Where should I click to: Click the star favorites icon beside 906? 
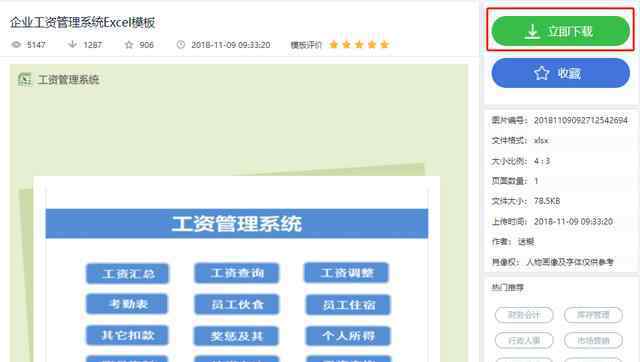pyautogui.click(x=129, y=44)
